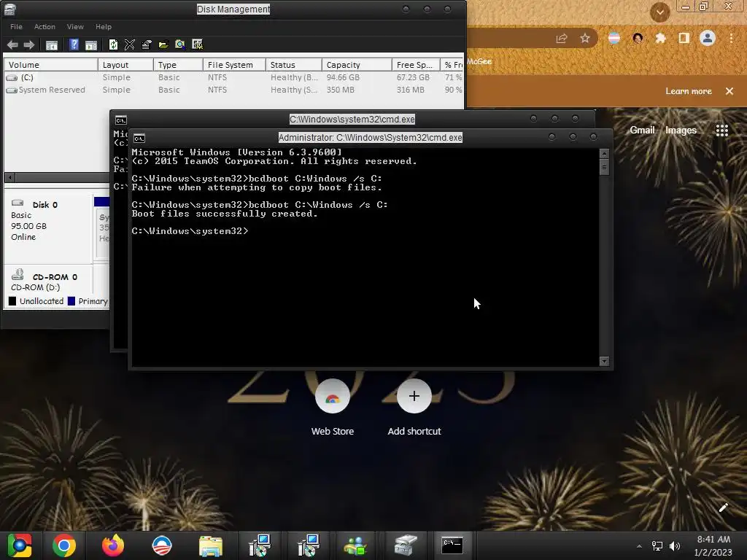The width and height of the screenshot is (747, 560).
Task: Click the Primary partition blue legend swatch
Action: tap(71, 301)
